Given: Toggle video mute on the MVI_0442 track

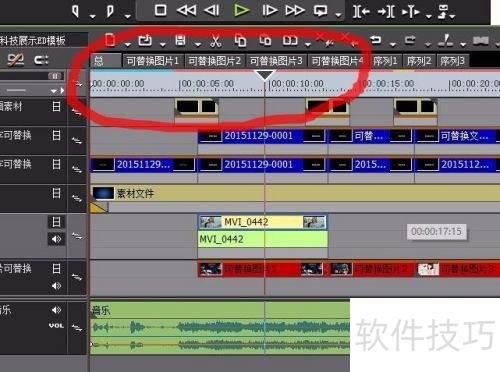Looking at the screenshot, I should (x=56, y=222).
